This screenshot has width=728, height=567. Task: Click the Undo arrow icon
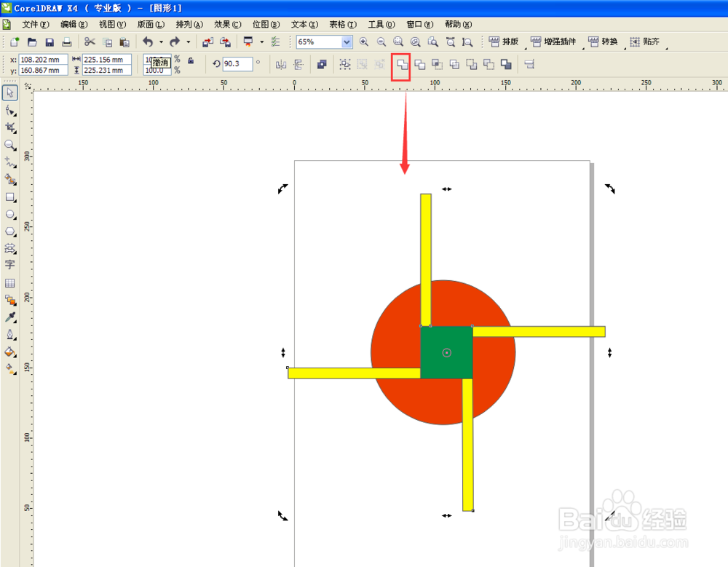tap(148, 41)
